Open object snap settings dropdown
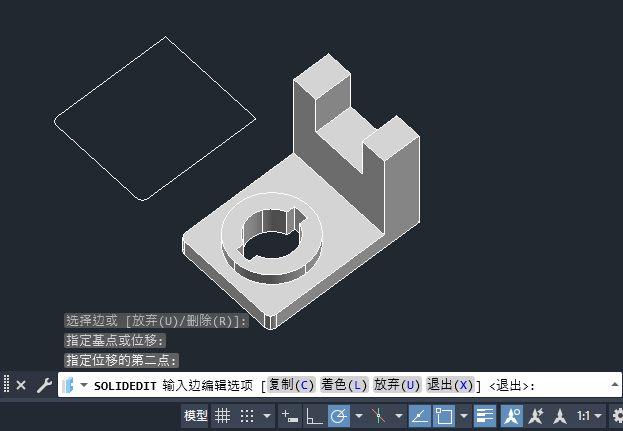Screen dimensions: 623x431 point(463,416)
